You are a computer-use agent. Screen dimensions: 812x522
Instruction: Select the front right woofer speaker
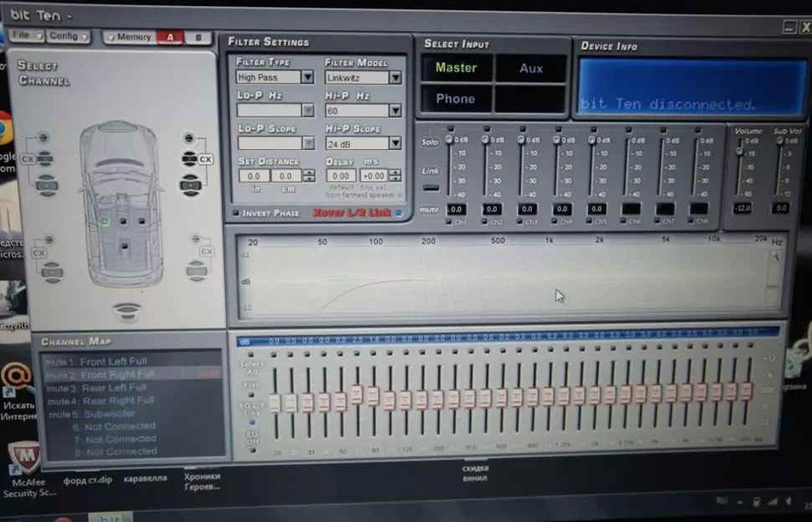[x=190, y=185]
